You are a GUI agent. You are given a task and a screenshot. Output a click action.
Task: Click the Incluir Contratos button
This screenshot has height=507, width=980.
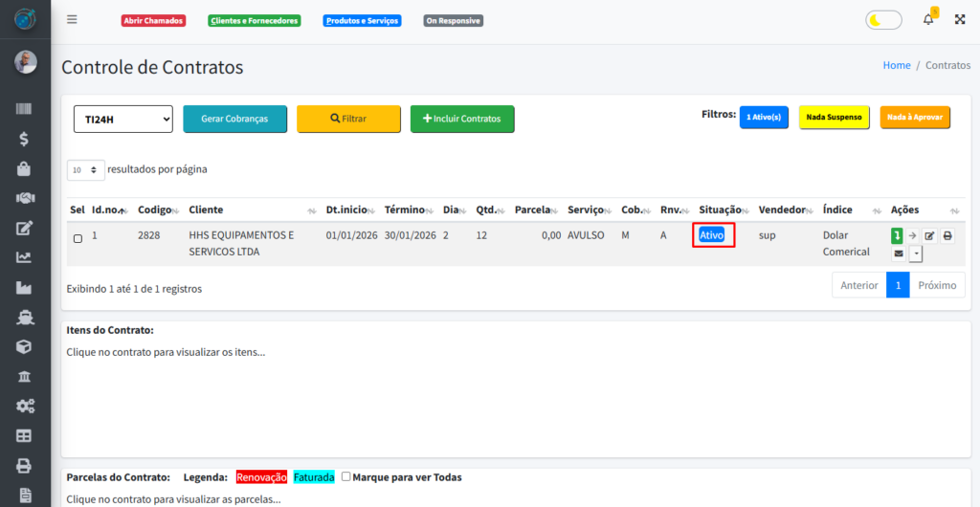click(462, 119)
